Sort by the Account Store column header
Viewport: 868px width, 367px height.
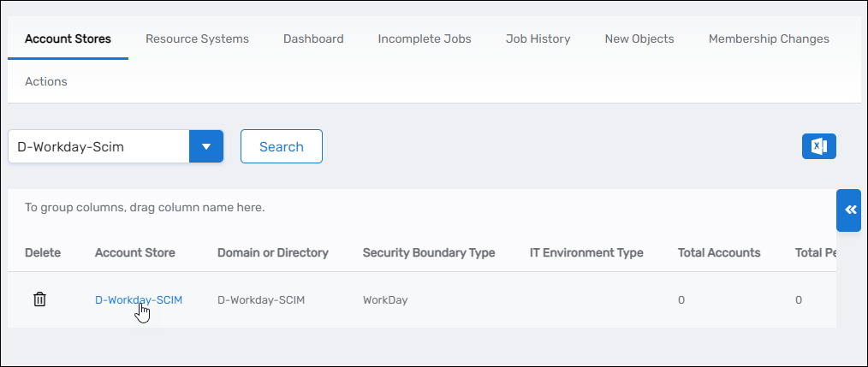point(135,252)
